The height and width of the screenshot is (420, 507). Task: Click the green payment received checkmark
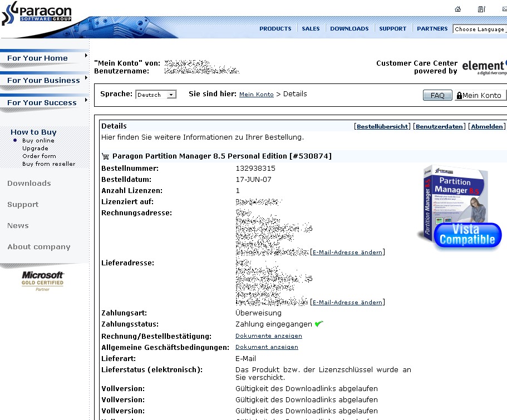319,324
